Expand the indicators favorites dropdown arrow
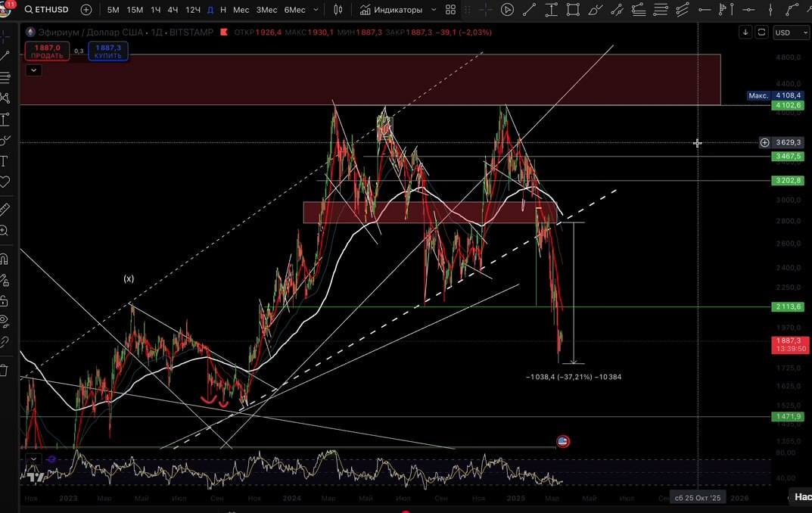This screenshot has width=812, height=513. pyautogui.click(x=434, y=9)
